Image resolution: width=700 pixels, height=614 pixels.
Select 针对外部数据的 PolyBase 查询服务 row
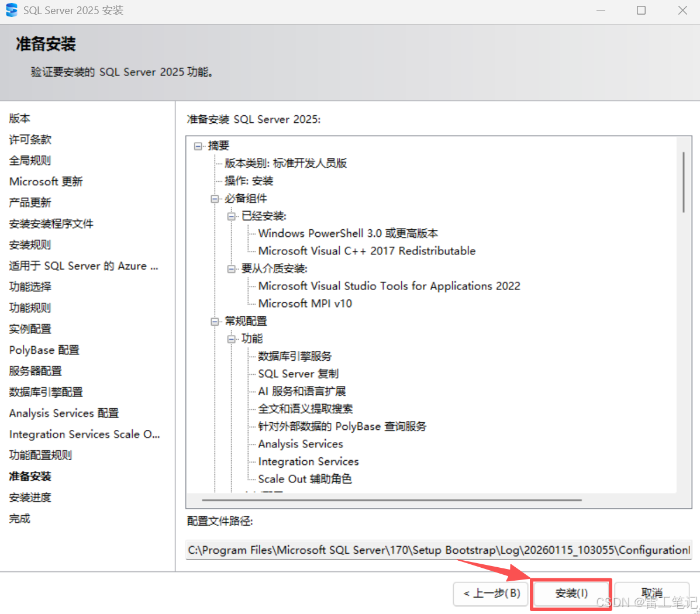343,426
